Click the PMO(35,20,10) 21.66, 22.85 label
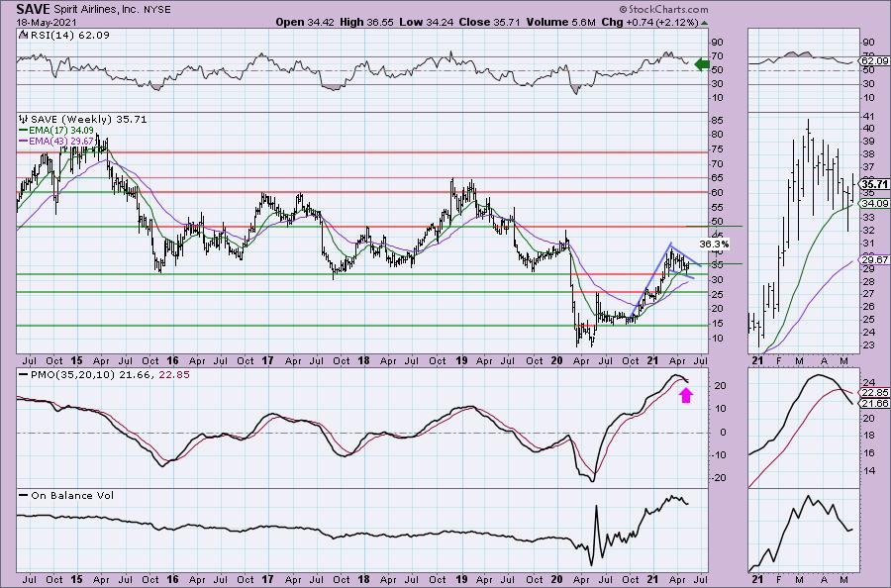The height and width of the screenshot is (588, 891). click(105, 375)
